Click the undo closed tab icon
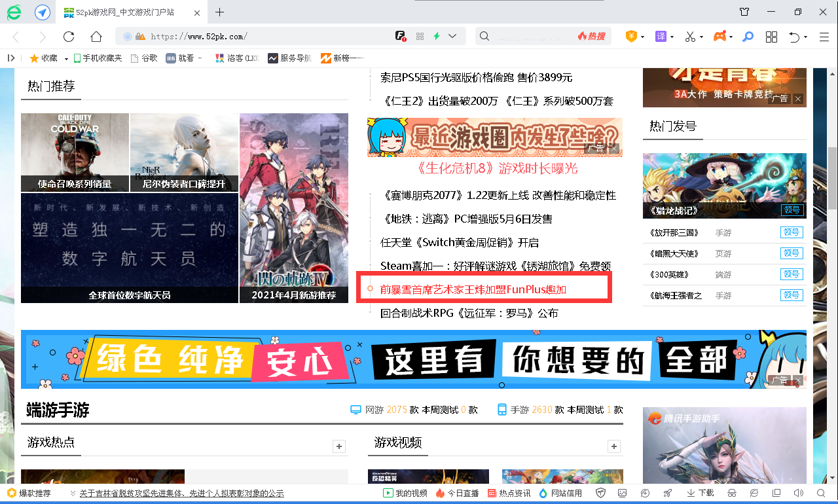Screen dimensions: 838x504 pos(794,37)
